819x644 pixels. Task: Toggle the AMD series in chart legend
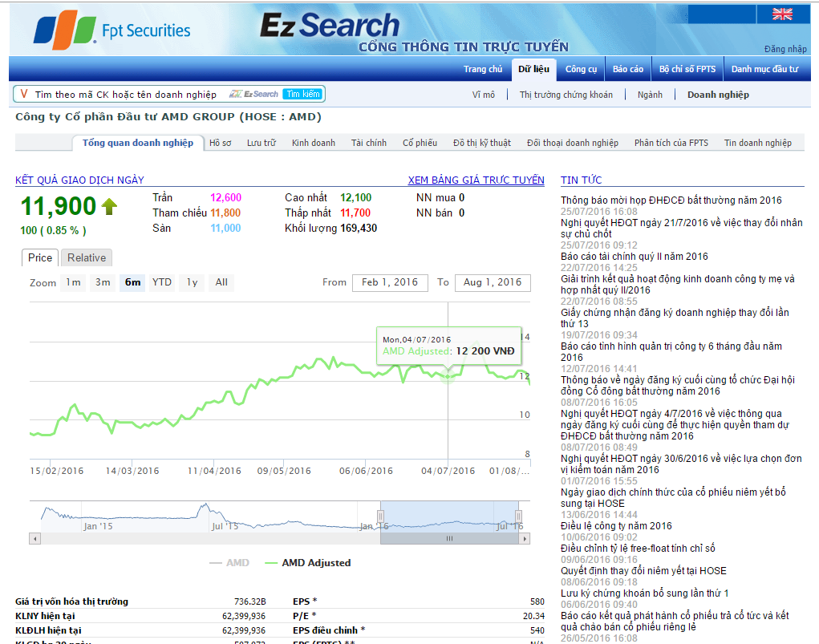pyautogui.click(x=229, y=562)
